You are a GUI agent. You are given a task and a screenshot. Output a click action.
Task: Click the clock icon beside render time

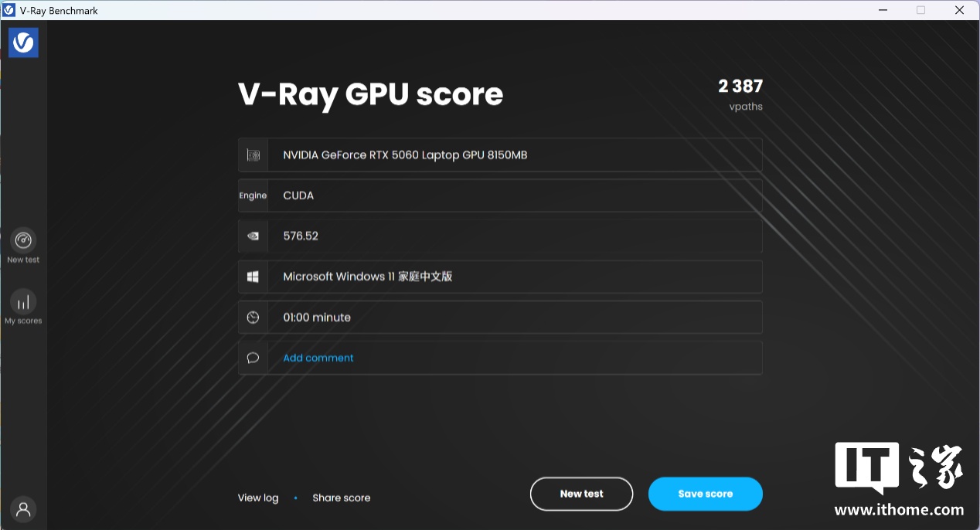click(253, 318)
